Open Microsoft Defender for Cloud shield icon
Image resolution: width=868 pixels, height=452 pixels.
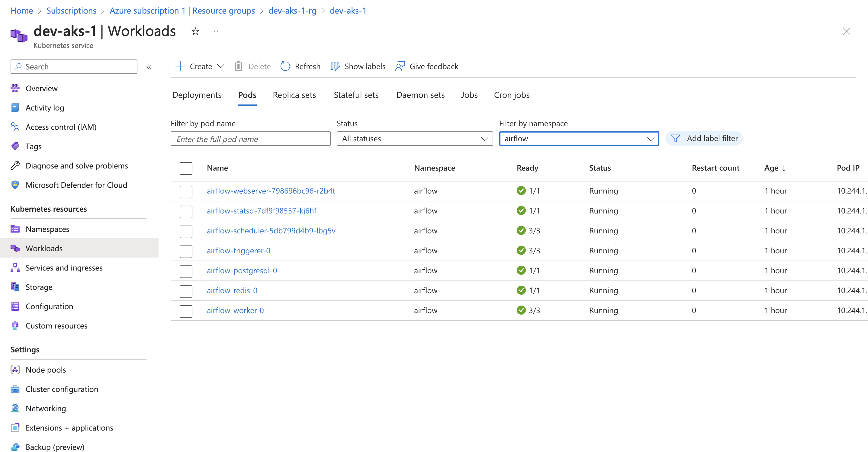15,185
